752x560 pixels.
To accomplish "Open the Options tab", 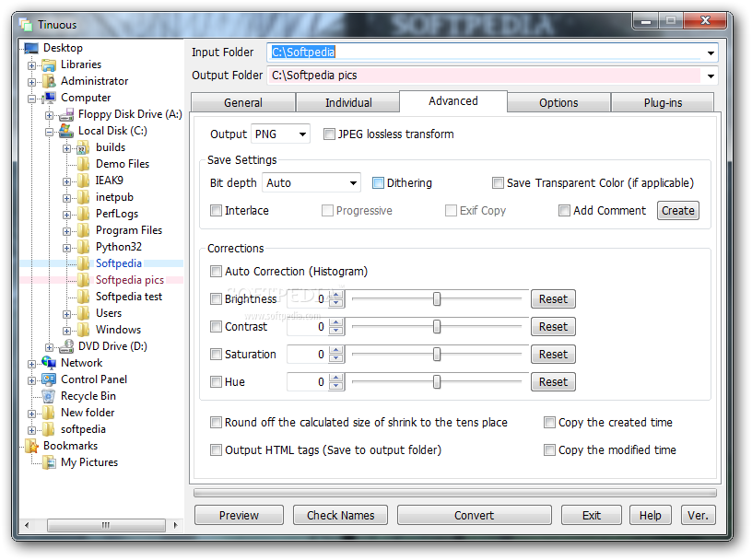I will (x=558, y=103).
